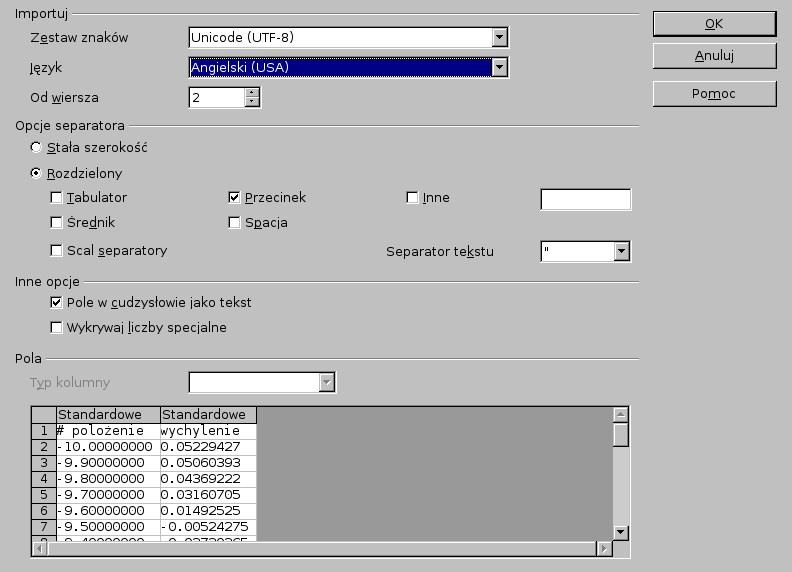Enable the Tabulator checkbox
Viewport: 792px width, 572px height.
coord(57,198)
